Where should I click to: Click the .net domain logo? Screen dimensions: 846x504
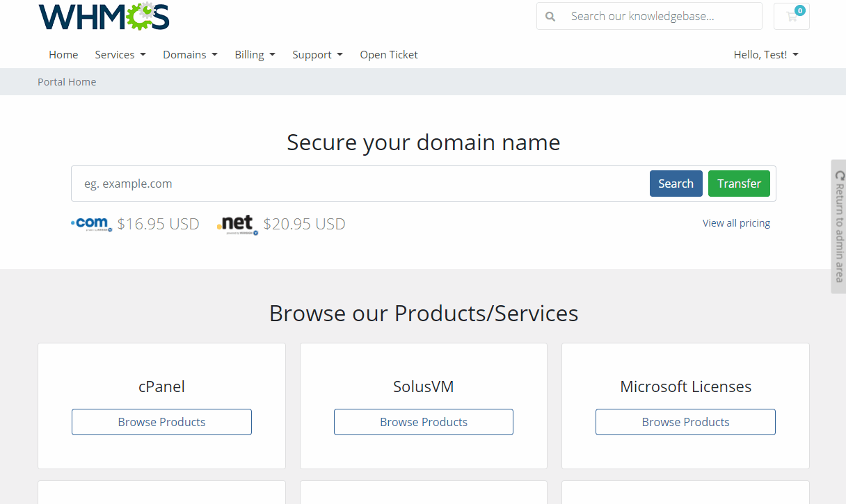click(x=238, y=225)
